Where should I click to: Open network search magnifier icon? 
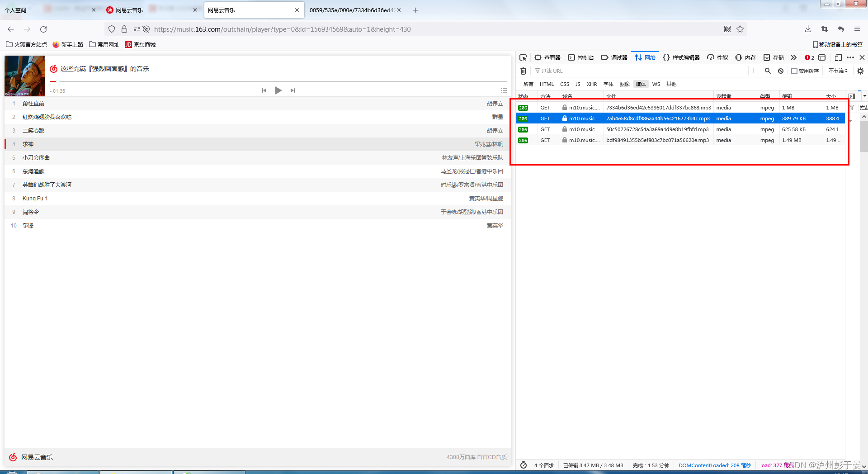pyautogui.click(x=768, y=71)
